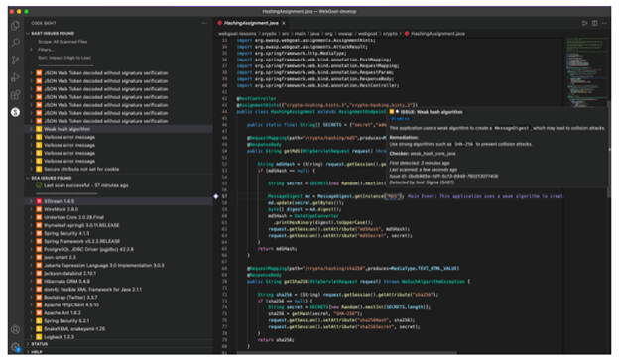This screenshot has width=619, height=364.
Task: Select the Code Sight icon in activity bar
Action: pos(15,112)
